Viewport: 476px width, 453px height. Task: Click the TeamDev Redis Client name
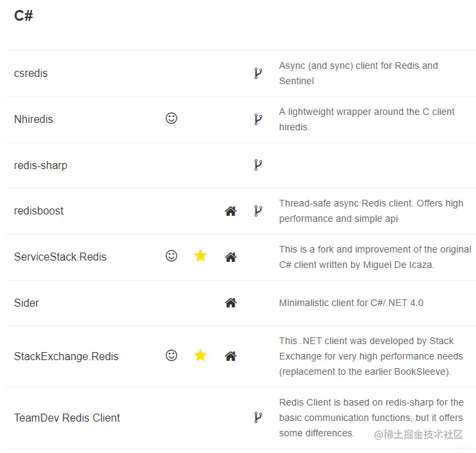(67, 418)
